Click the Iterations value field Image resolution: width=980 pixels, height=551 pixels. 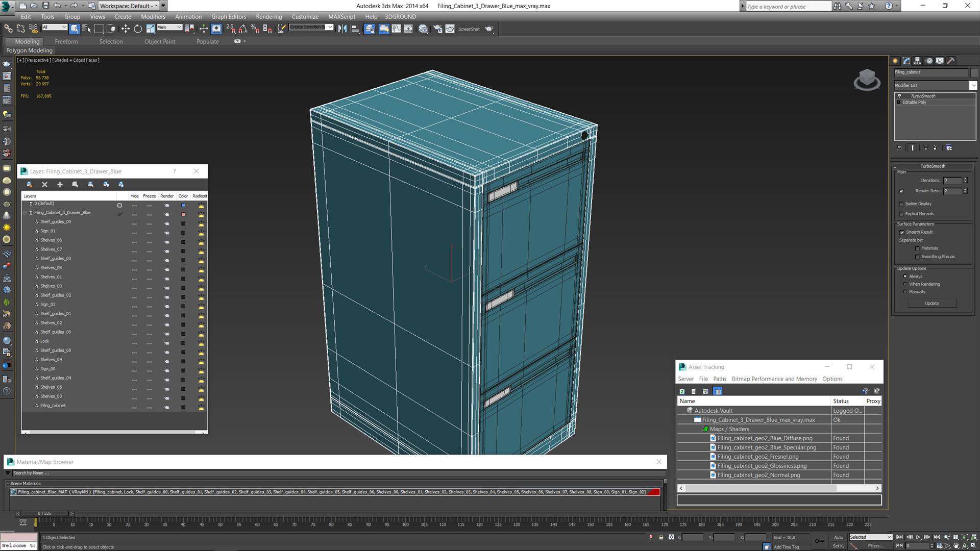click(x=952, y=181)
